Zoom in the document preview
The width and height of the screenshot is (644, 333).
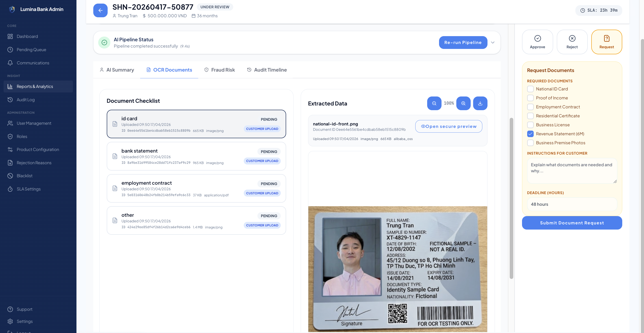463,103
